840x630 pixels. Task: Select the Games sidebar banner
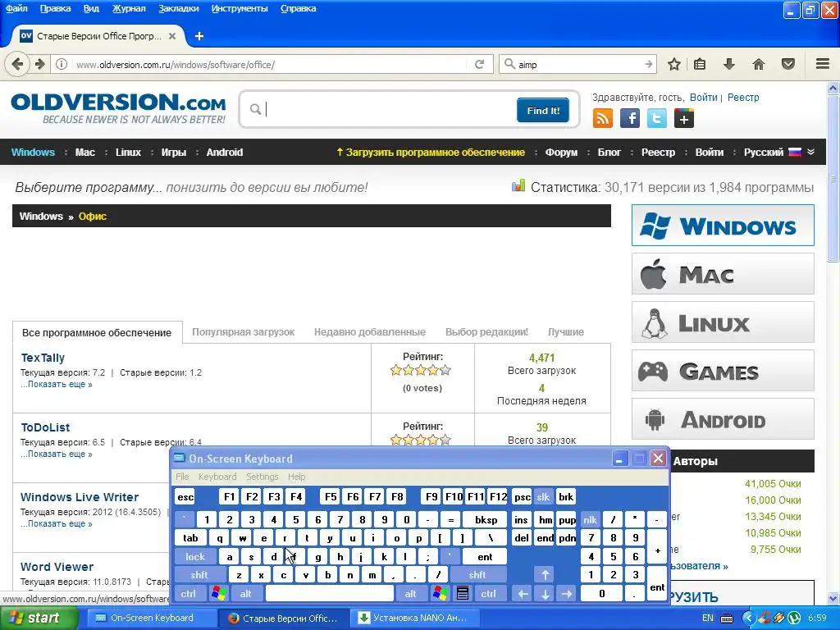coord(723,371)
